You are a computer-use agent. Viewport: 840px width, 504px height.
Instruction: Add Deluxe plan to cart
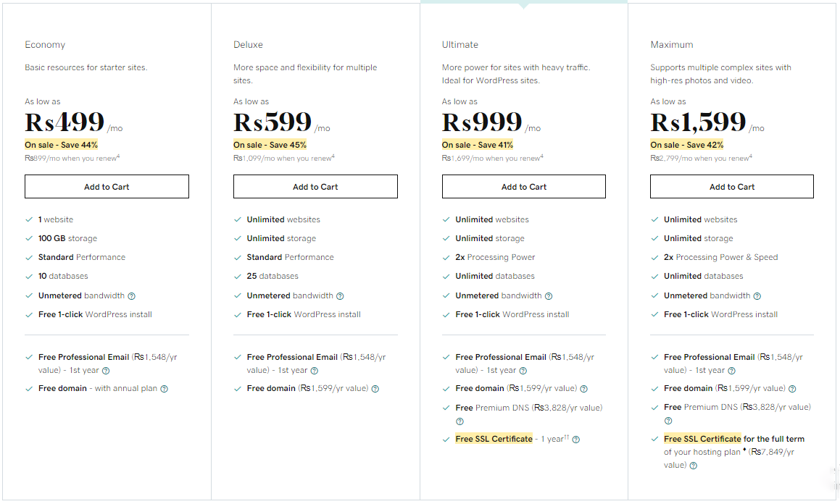click(x=315, y=187)
